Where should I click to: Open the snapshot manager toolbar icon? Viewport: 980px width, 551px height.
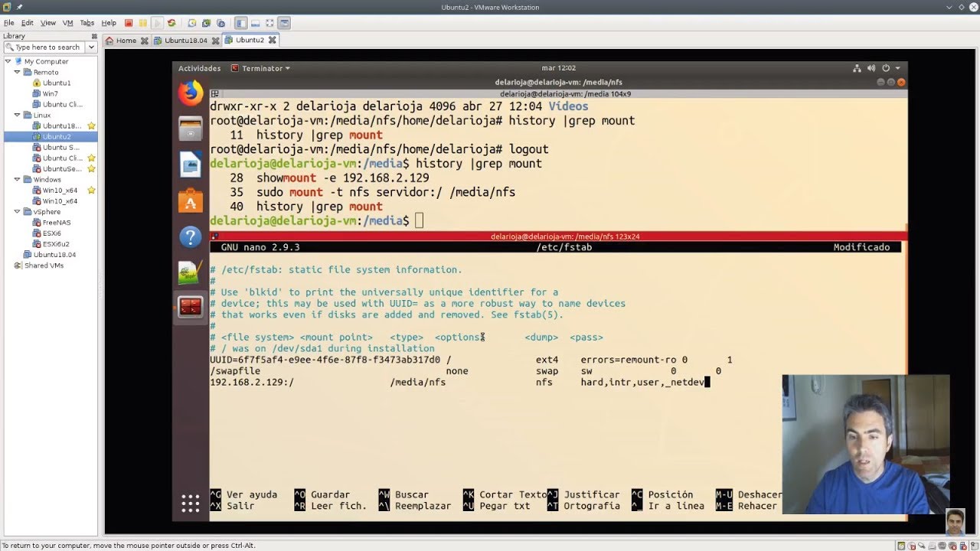click(x=221, y=23)
